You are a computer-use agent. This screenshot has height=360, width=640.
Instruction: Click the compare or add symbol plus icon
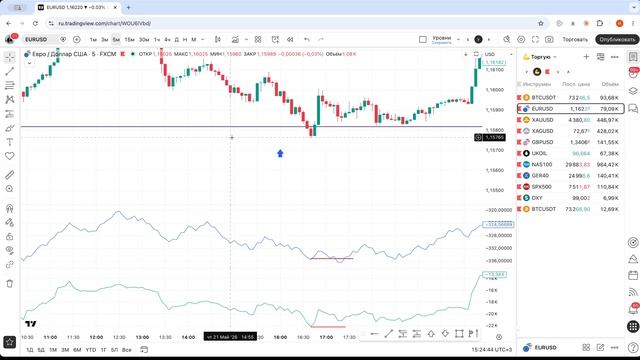tap(77, 40)
